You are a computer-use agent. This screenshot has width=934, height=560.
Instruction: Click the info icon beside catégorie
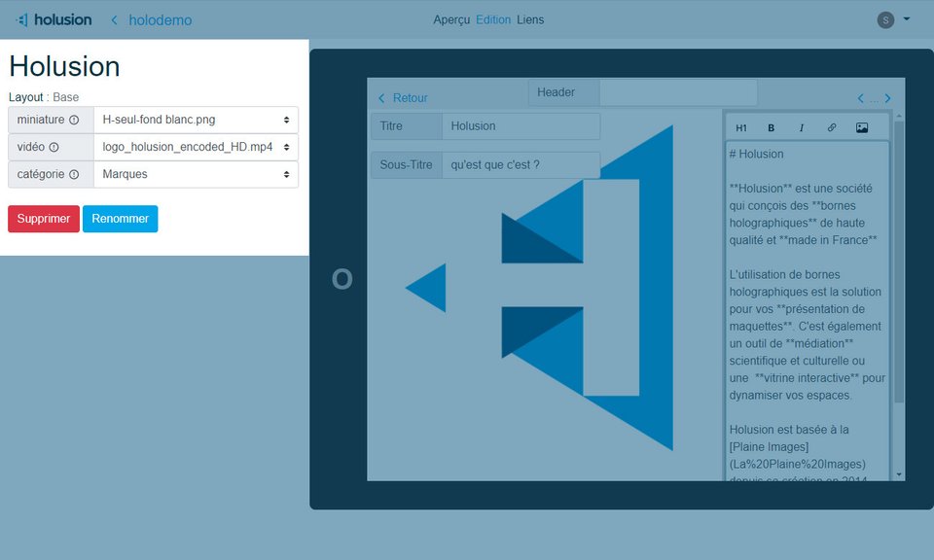click(x=73, y=175)
